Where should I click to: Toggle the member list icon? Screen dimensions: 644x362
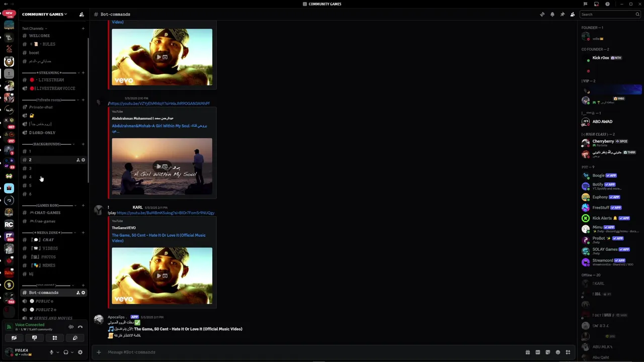pos(573,14)
